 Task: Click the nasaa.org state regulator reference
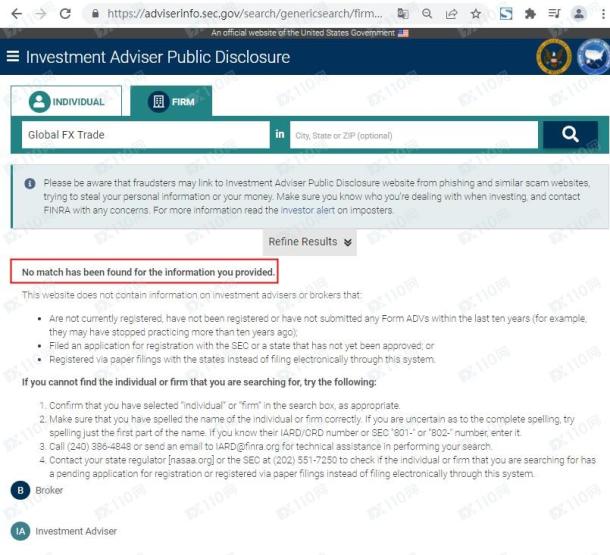(191, 460)
